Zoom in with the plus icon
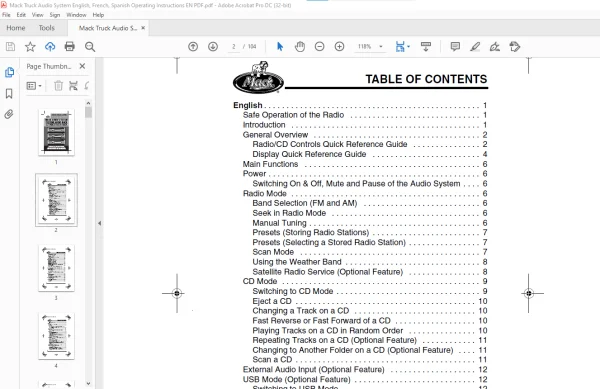Screen dimensions: 600x389 click(339, 47)
